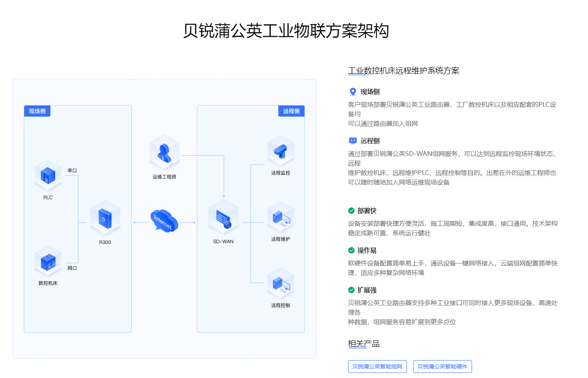Open the 贝锐蒲公英智能硬件 product link
Viewport: 588px width, 378px height.
click(x=443, y=366)
